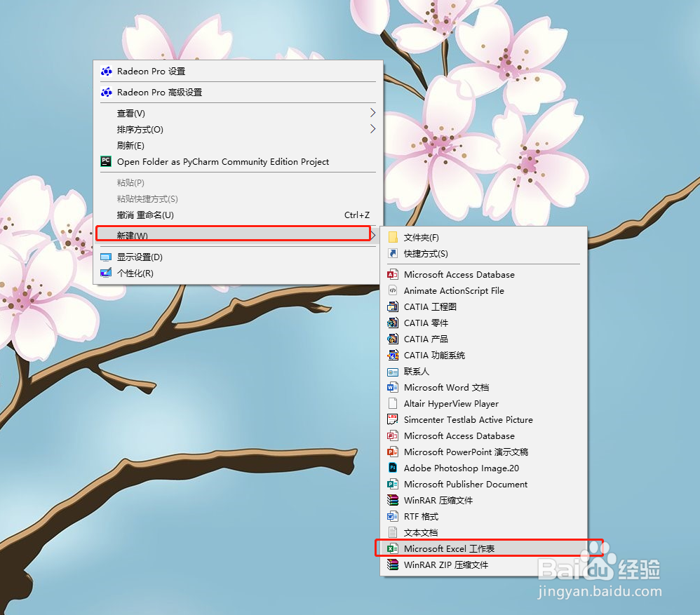This screenshot has width=700, height=615.
Task: Click the RTF 格式 icon
Action: [x=393, y=516]
